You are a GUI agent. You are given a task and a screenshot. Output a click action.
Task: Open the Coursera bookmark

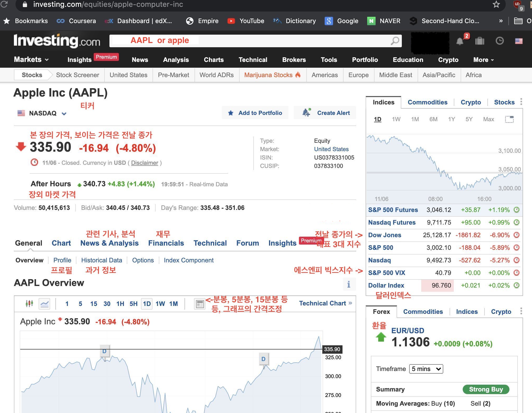pos(76,21)
